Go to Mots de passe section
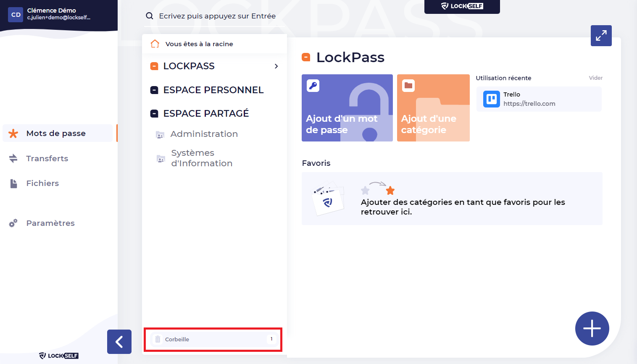The height and width of the screenshot is (364, 637). [56, 133]
